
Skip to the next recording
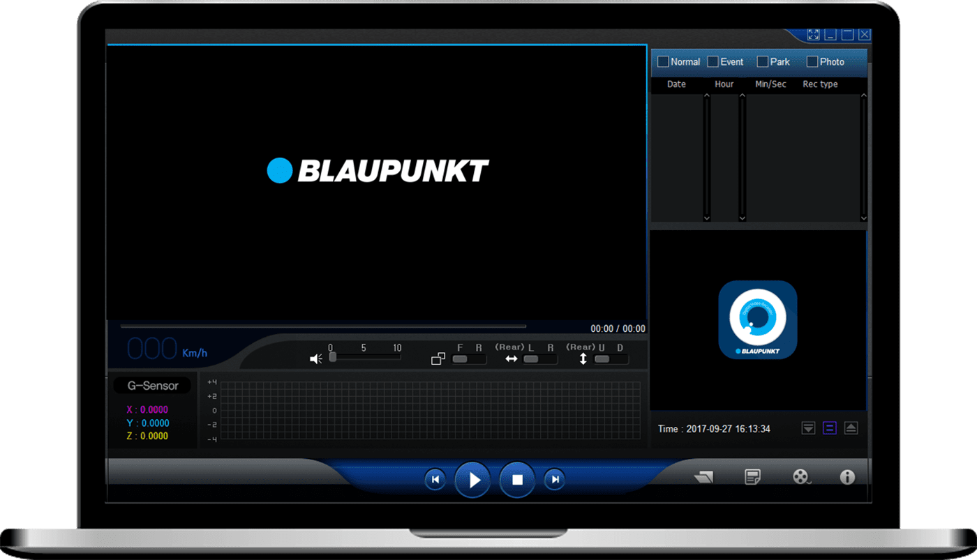[555, 480]
